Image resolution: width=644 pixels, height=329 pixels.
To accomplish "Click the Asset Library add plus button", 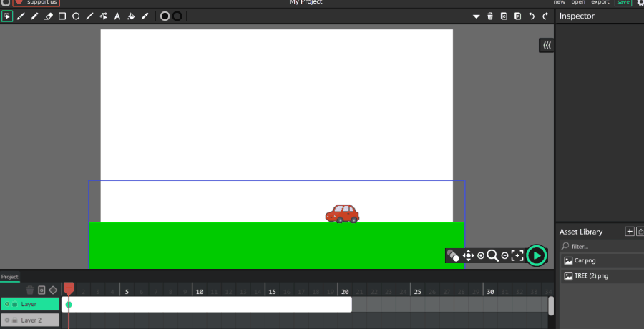I will [x=630, y=231].
